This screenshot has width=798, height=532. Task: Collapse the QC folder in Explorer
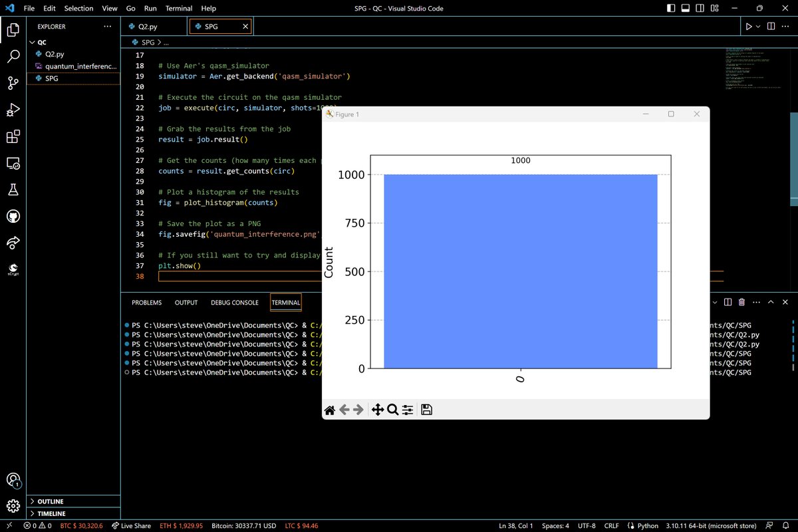(42, 42)
